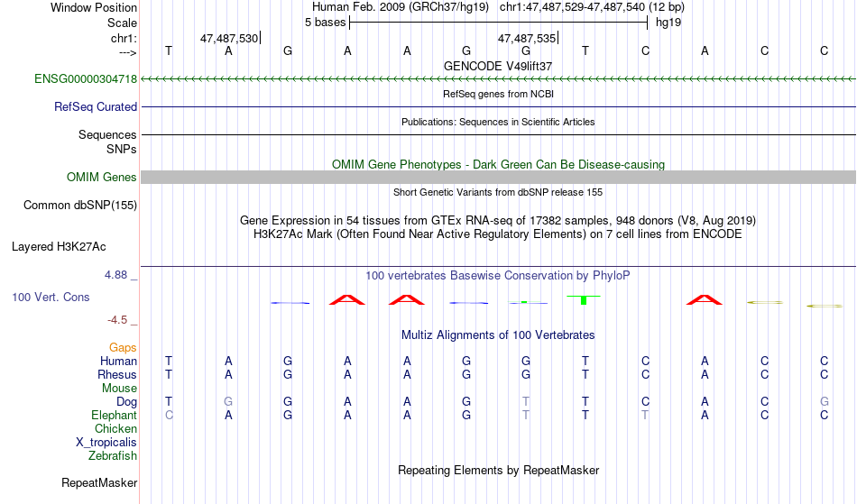Click the RefSeq Curated track line
The height and width of the screenshot is (504, 857).
coord(498,106)
